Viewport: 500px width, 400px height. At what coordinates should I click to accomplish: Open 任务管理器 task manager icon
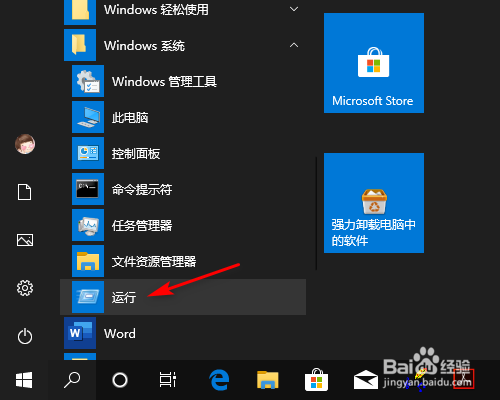pyautogui.click(x=88, y=225)
